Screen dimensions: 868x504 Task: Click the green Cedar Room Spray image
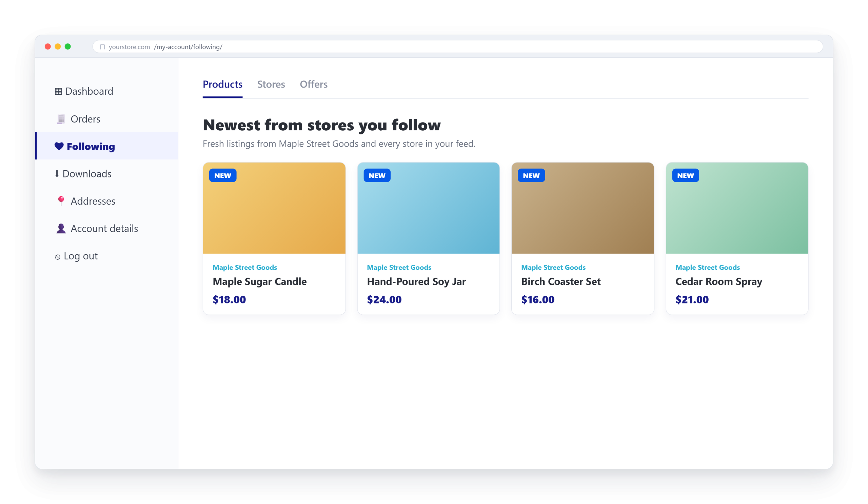click(737, 208)
